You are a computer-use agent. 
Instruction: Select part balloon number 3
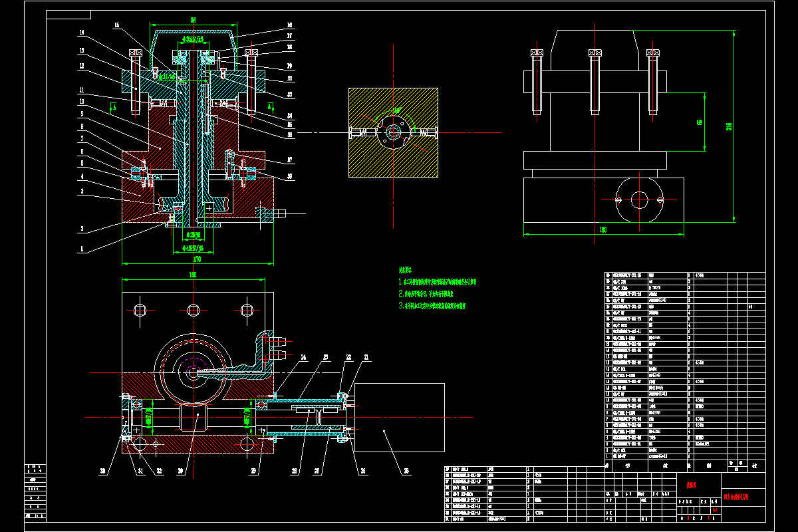click(82, 191)
